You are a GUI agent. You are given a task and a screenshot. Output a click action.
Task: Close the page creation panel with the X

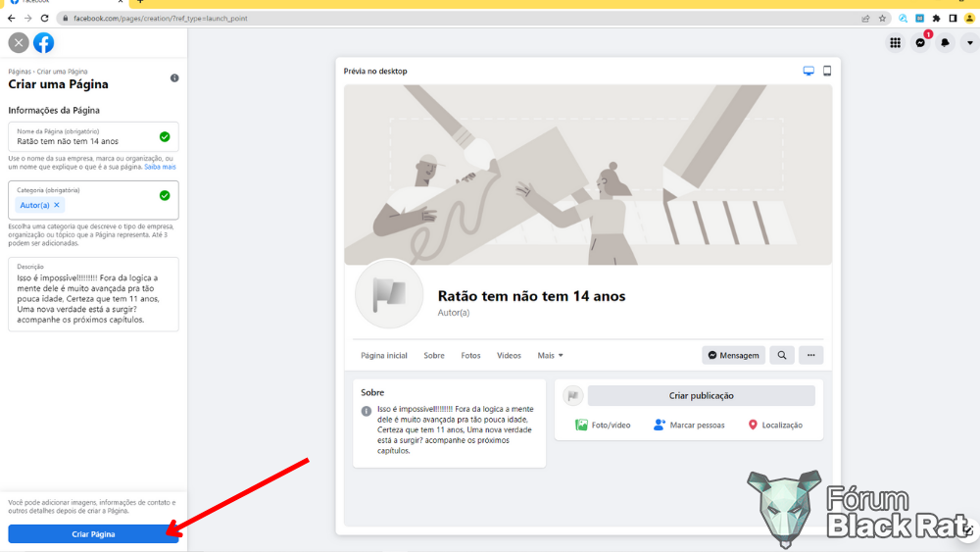[x=19, y=42]
